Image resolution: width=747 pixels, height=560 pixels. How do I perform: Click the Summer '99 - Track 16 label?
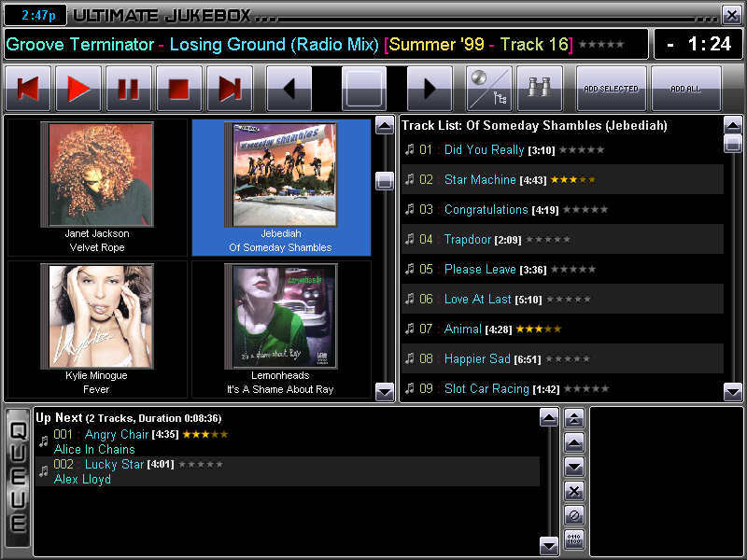click(479, 44)
